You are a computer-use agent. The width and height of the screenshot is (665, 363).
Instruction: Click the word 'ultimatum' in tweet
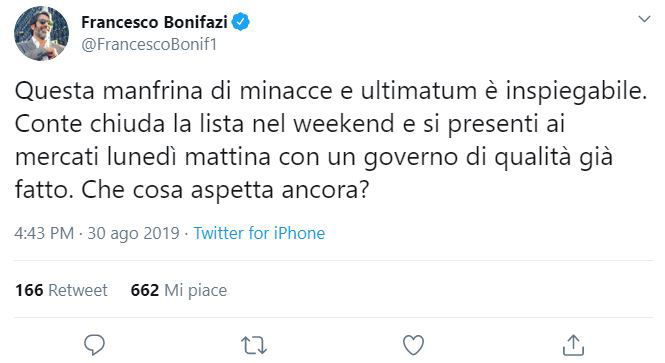tap(419, 91)
